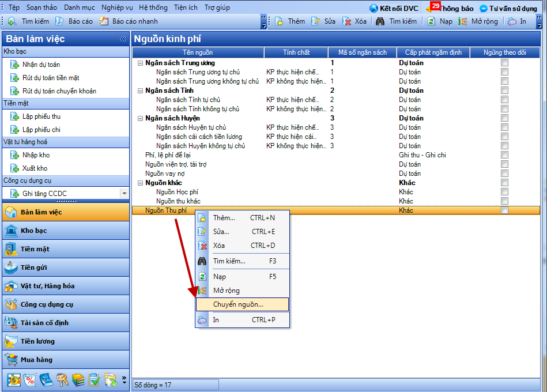This screenshot has height=392, width=547.
Task: Open the Tiền gửi module
Action: [66, 267]
